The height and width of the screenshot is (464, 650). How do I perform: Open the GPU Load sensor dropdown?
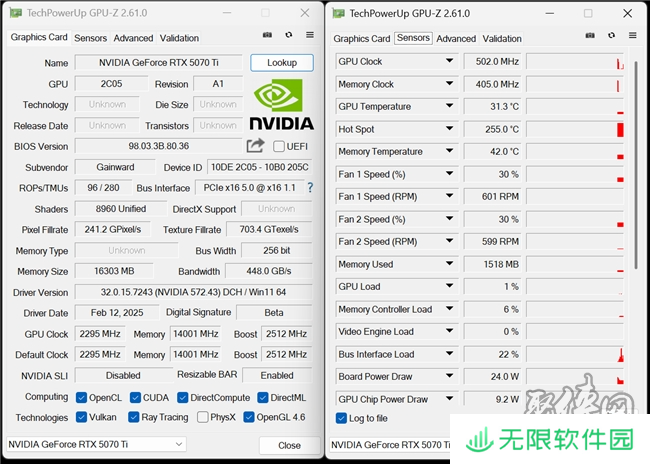tap(449, 286)
